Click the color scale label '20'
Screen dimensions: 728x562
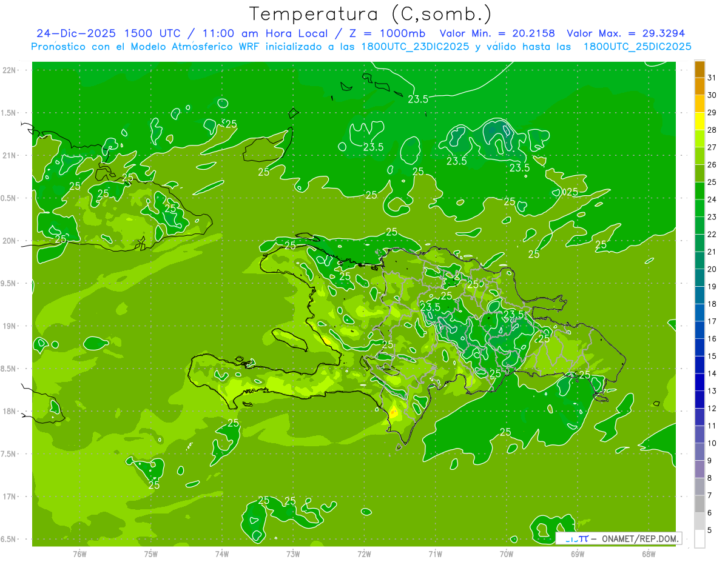pyautogui.click(x=712, y=269)
